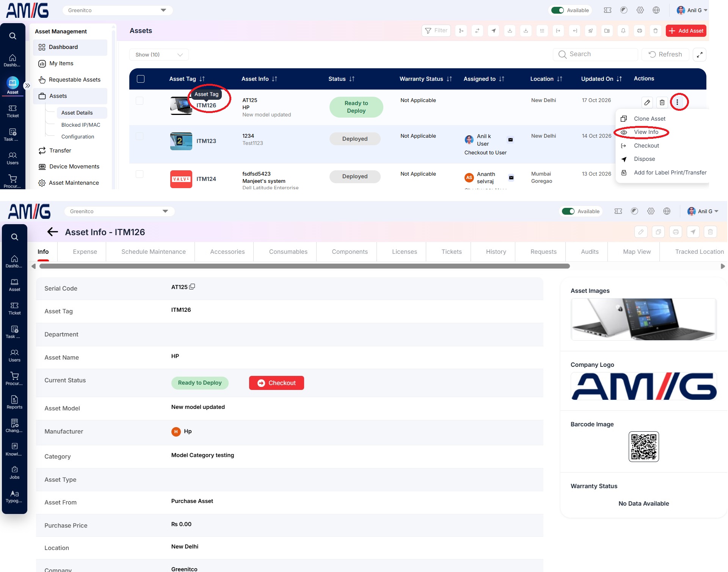Open the Show (10) page size dropdown
This screenshot has height=572, width=728.
(x=159, y=55)
